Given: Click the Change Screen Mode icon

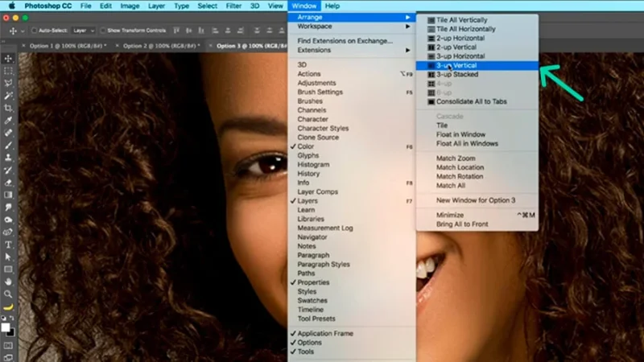Looking at the screenshot, I should (8, 357).
